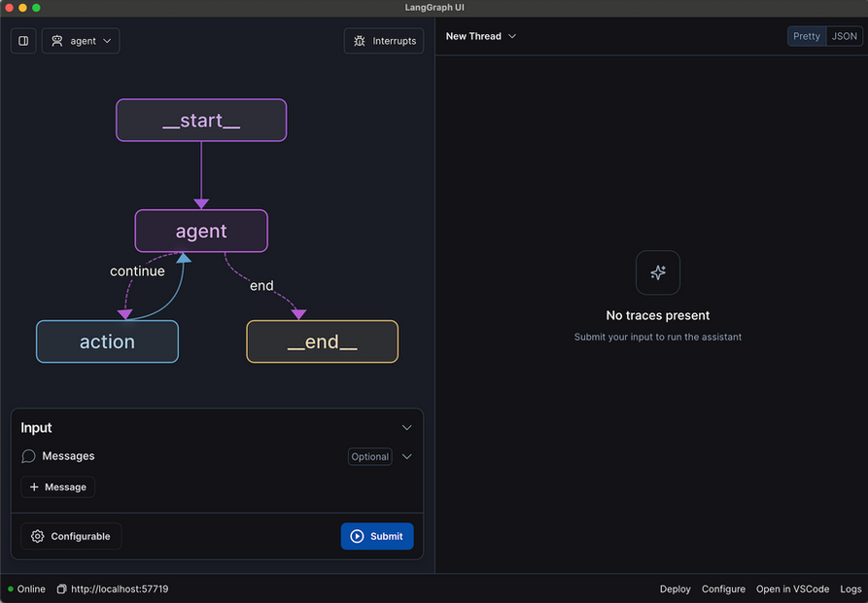Click Deploy in the status bar
The height and width of the screenshot is (603, 868).
click(675, 589)
